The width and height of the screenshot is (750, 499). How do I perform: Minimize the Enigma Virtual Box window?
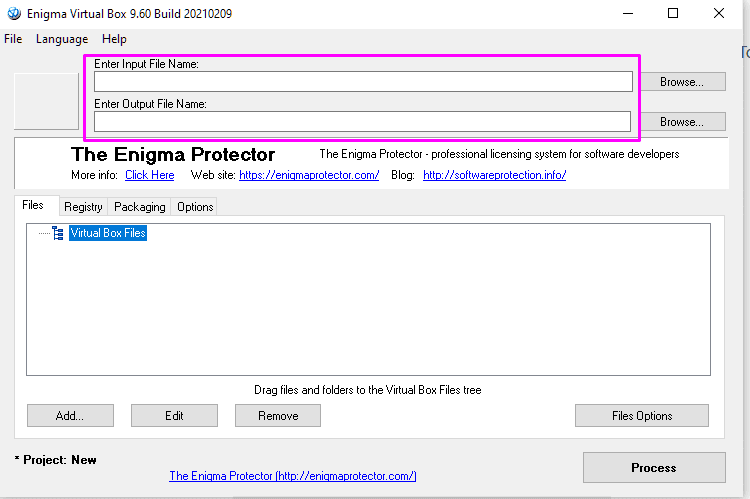(628, 13)
